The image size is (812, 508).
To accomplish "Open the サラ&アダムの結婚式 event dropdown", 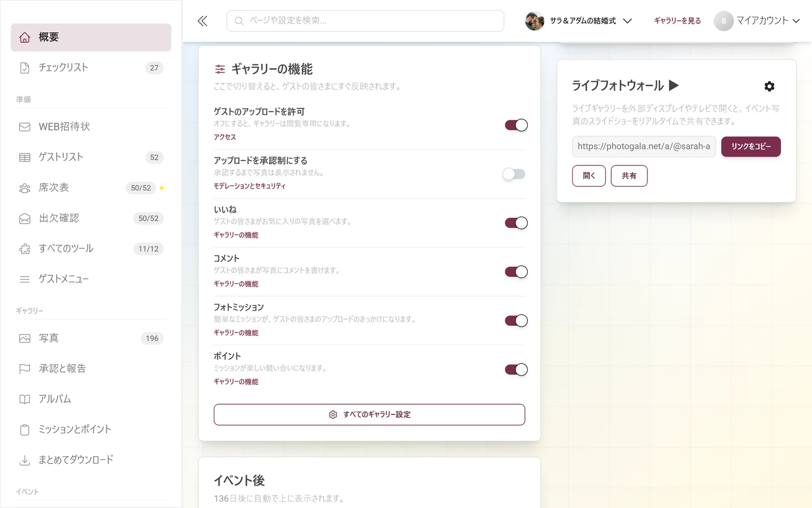I will (579, 21).
